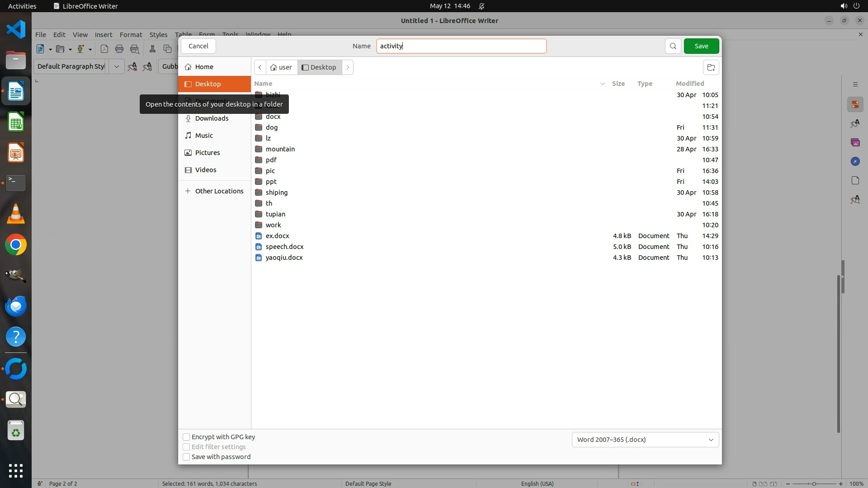Click the search icon in the save dialog
This screenshot has width=868, height=488.
(x=673, y=46)
